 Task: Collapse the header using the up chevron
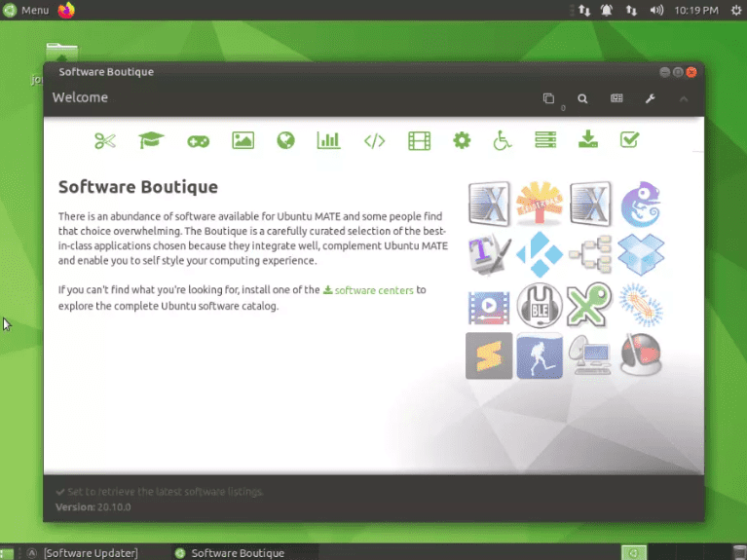[684, 99]
